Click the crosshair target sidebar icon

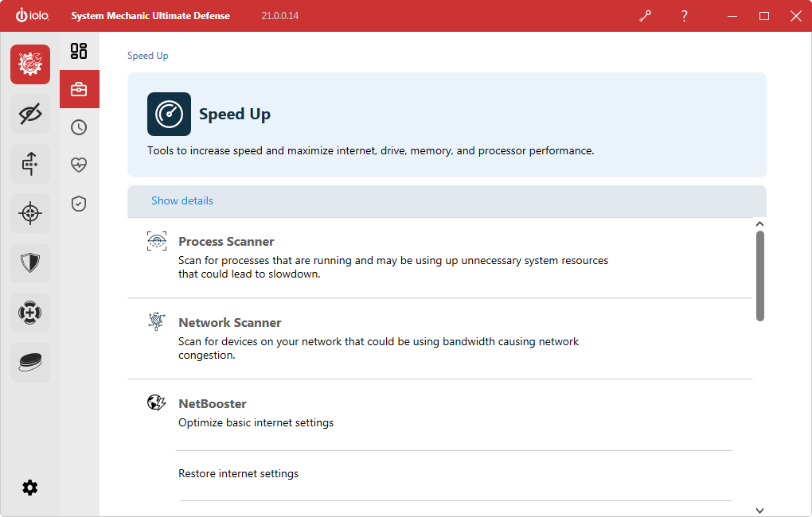(x=30, y=213)
